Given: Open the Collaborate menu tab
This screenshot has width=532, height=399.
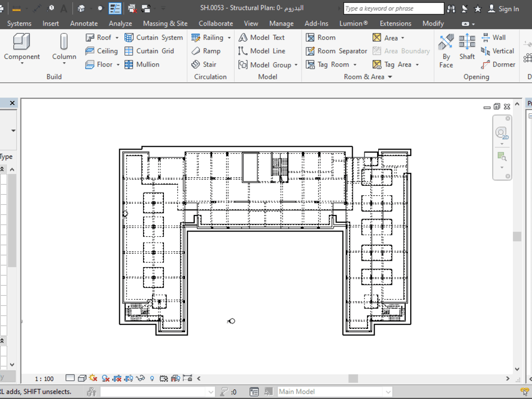Looking at the screenshot, I should [x=215, y=23].
